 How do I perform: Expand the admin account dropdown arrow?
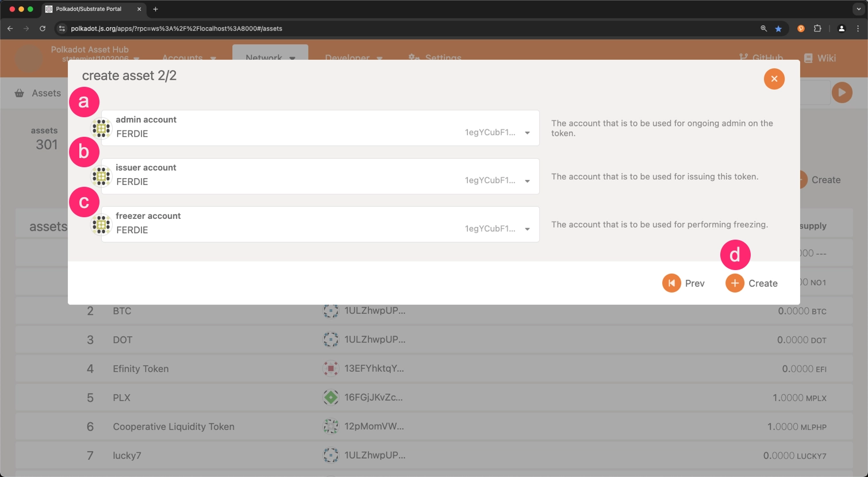point(527,133)
